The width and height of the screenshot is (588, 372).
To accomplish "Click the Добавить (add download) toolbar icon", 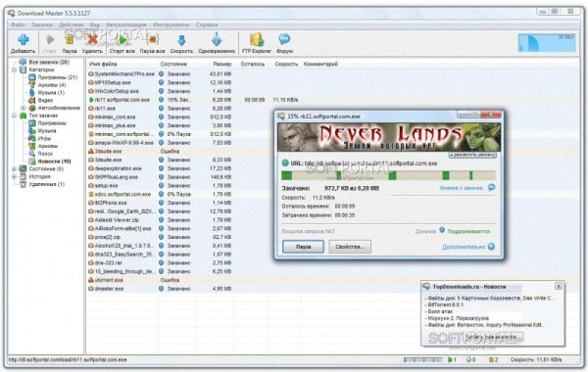I will coord(23,44).
